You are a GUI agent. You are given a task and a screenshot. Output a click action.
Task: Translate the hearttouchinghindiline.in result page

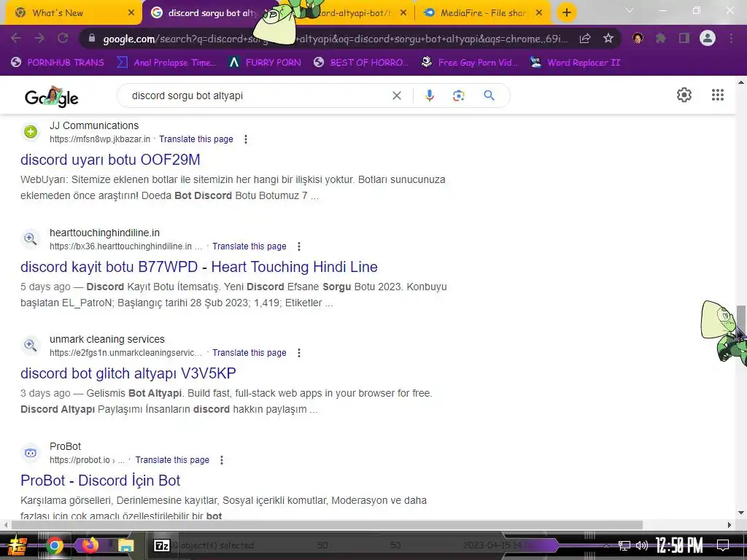249,246
